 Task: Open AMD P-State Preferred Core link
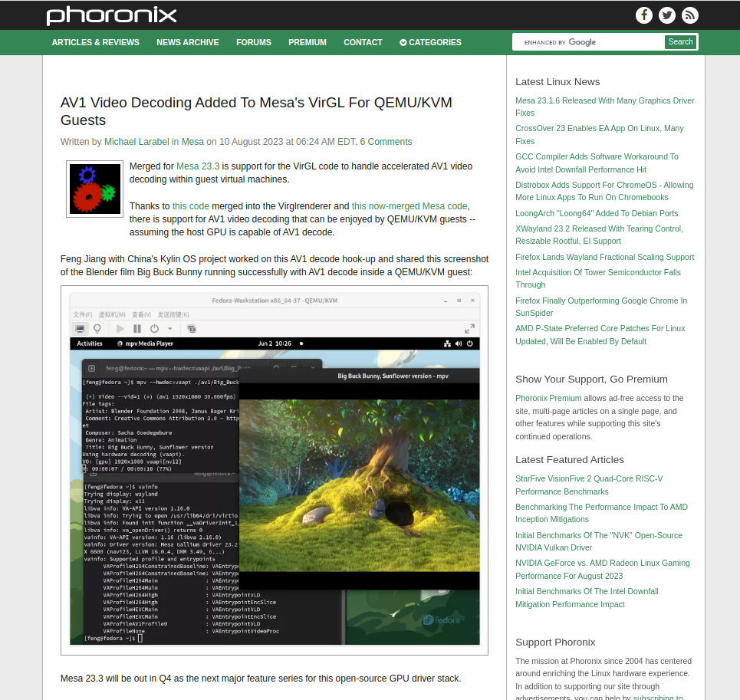[600, 335]
